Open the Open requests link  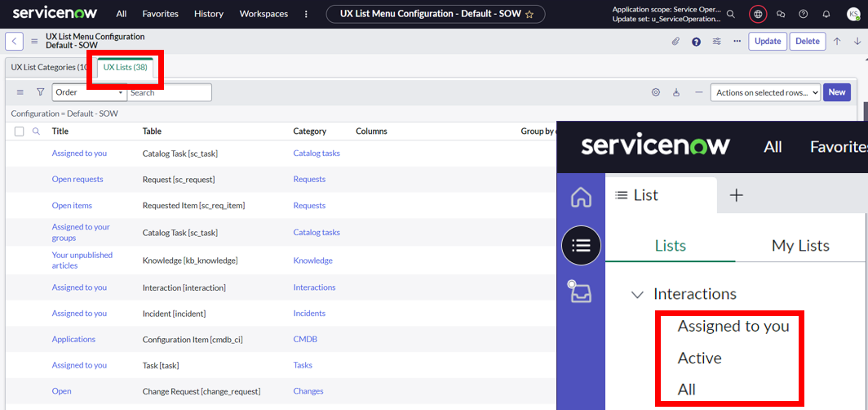coord(77,180)
